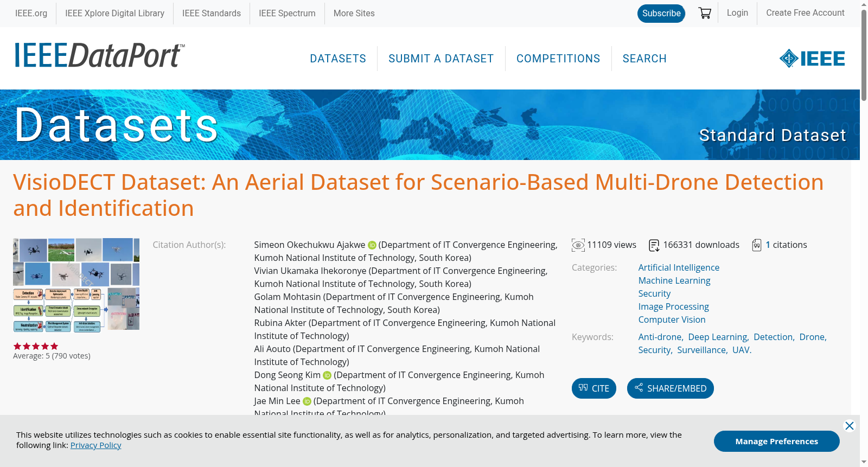868x467 pixels.
Task: Select Create Free Account
Action: tap(805, 12)
